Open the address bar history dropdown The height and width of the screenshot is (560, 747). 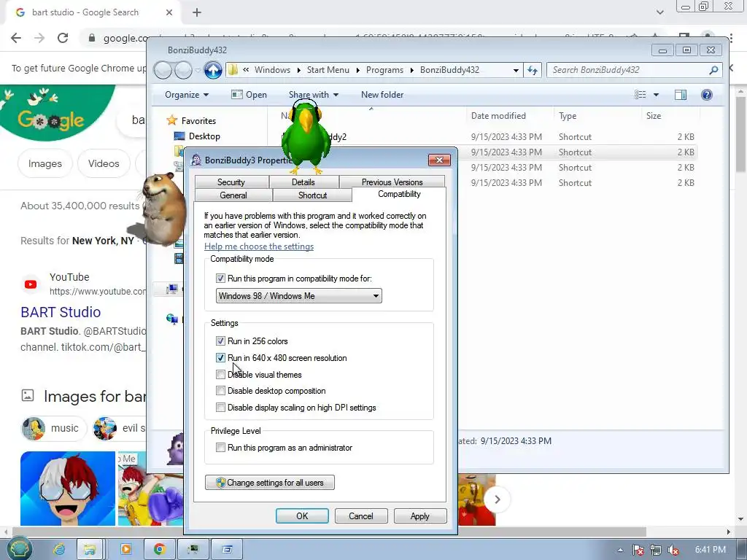[x=516, y=71]
